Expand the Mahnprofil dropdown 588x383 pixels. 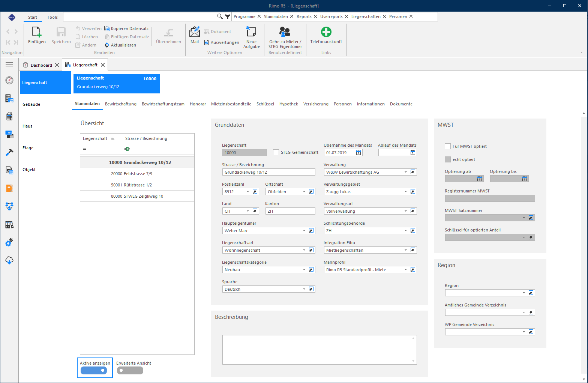tap(406, 270)
